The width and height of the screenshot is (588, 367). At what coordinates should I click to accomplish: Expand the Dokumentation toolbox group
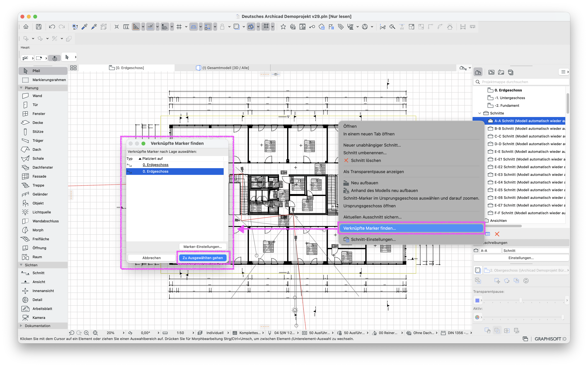21,326
